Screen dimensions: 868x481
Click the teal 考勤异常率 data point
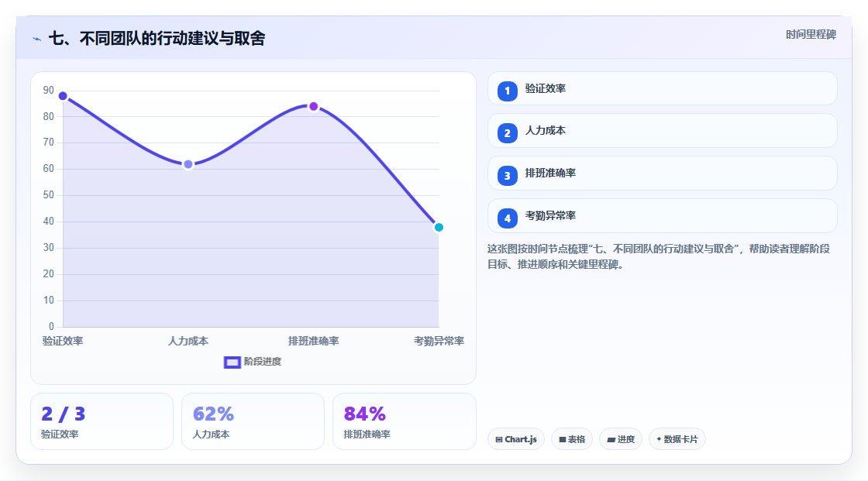(x=439, y=228)
